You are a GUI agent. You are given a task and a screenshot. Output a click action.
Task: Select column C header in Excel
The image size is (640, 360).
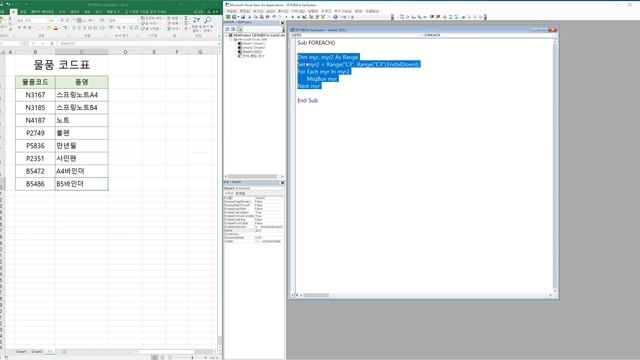pos(82,52)
